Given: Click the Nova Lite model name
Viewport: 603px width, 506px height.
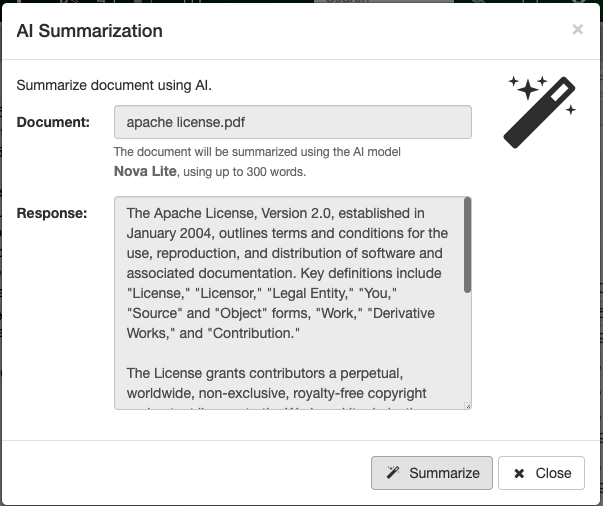Looking at the screenshot, I should (145, 171).
